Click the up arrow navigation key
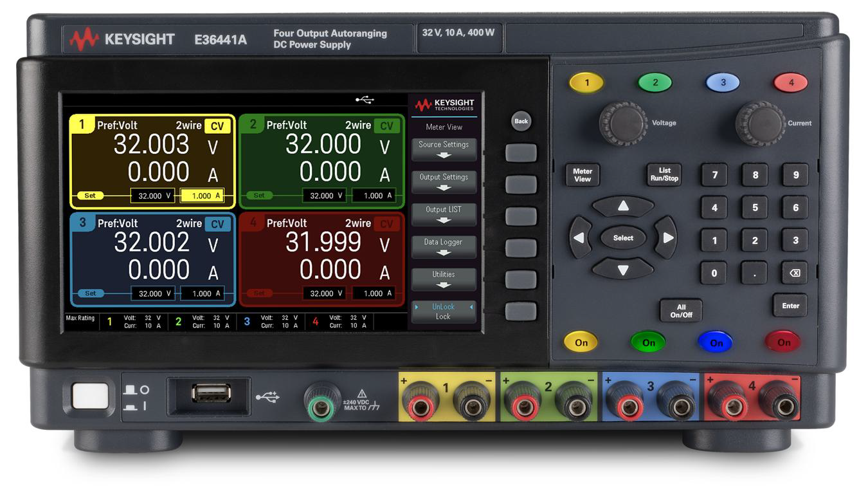This screenshot has width=868, height=491. pos(623,207)
